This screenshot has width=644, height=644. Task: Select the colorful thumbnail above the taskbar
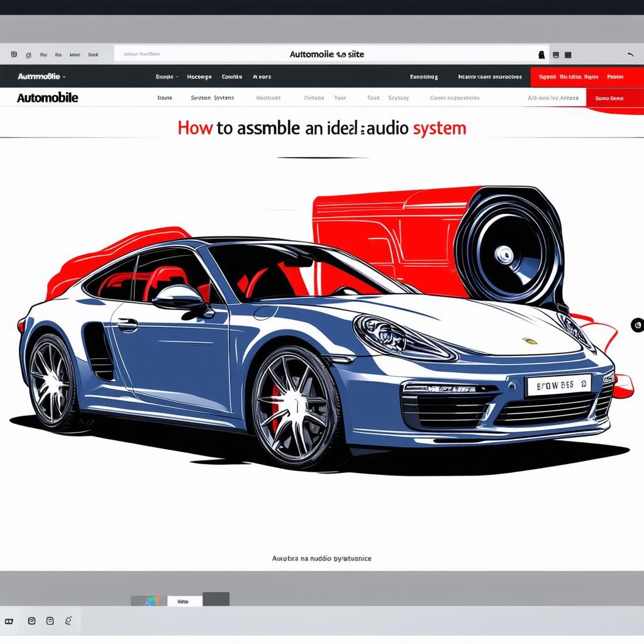[150, 601]
